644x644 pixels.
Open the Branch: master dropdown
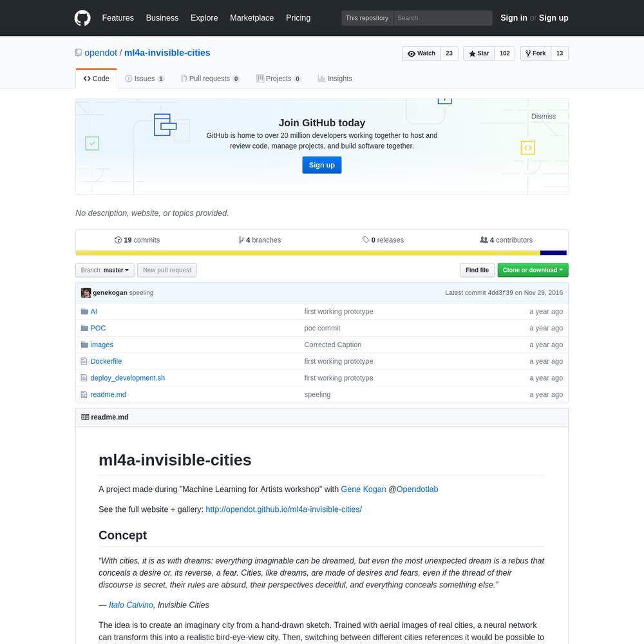pyautogui.click(x=105, y=270)
